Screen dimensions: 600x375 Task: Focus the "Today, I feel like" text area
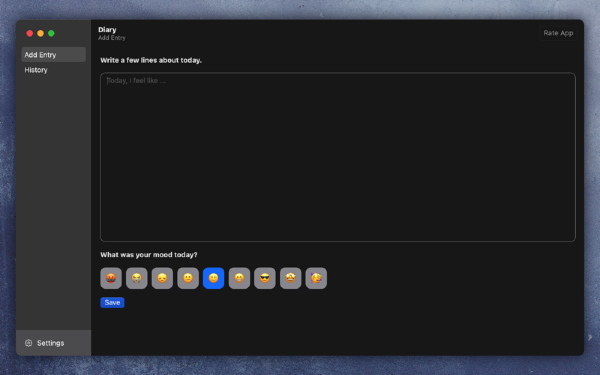point(338,157)
